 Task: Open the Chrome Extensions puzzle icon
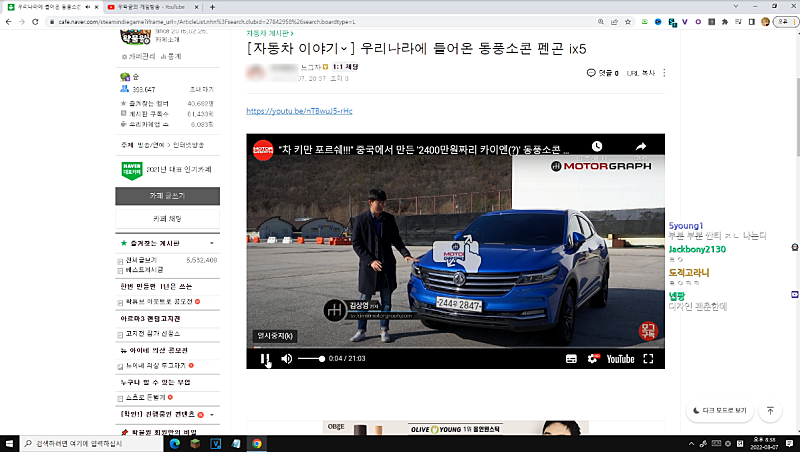[x=725, y=22]
